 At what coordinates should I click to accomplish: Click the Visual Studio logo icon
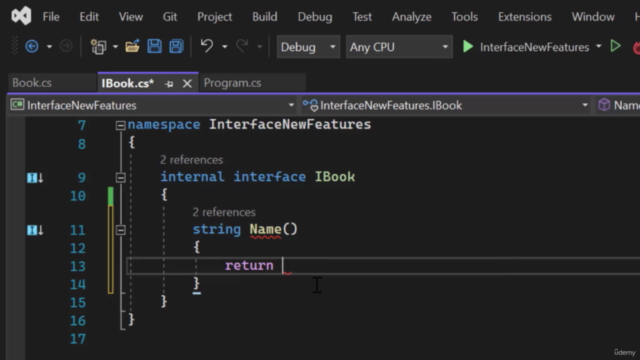pos(21,16)
